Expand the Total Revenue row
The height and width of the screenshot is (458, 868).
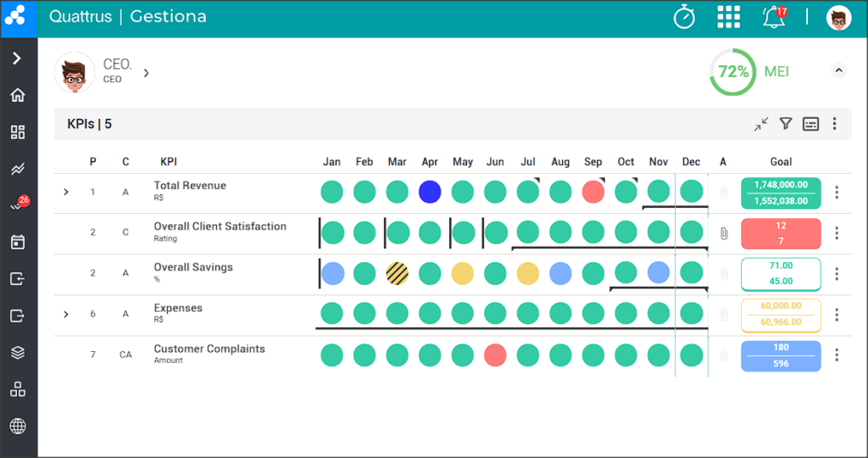[66, 193]
